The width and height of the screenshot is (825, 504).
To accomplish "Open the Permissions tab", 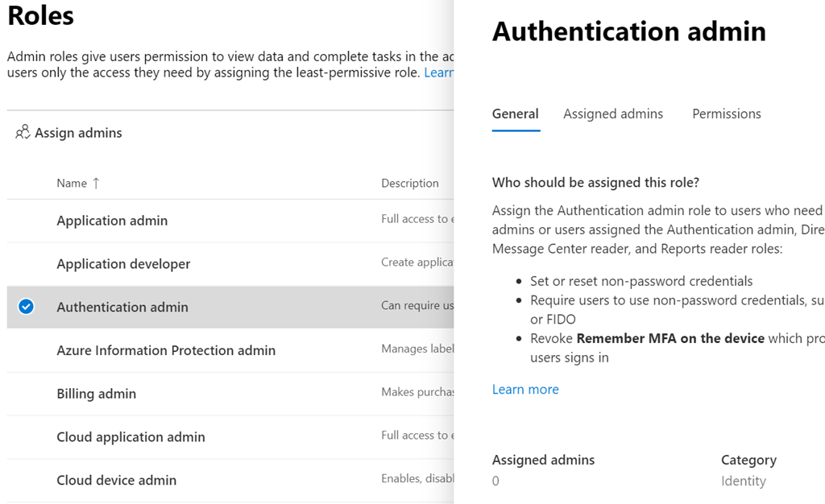I will 726,114.
